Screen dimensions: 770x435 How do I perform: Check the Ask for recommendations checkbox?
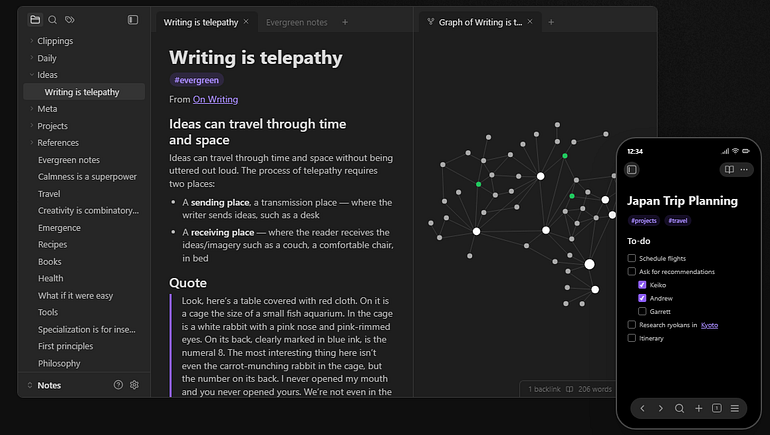click(x=632, y=271)
